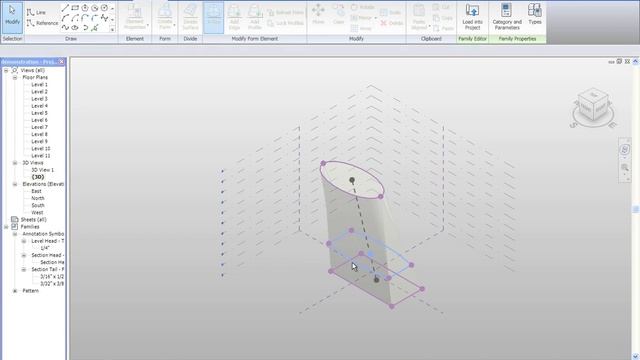Select the {3D} view
The image size is (640, 360).
pyautogui.click(x=38, y=177)
